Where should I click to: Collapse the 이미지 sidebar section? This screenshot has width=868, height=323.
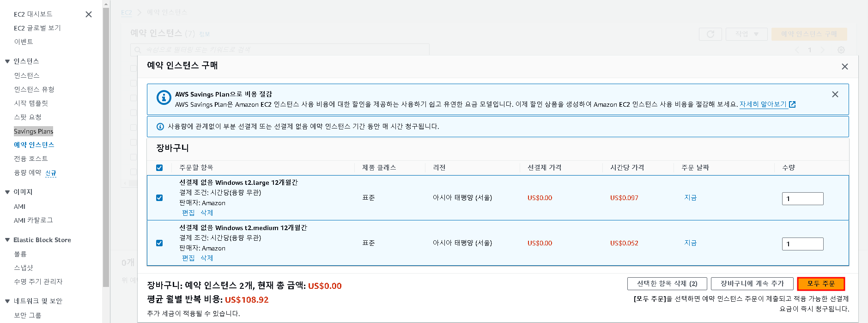pyautogui.click(x=7, y=192)
